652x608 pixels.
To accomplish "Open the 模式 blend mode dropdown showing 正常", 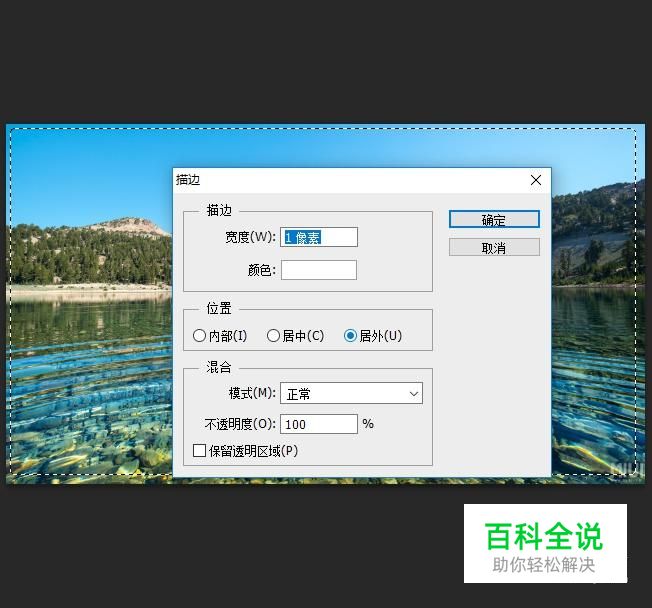I will [x=351, y=393].
